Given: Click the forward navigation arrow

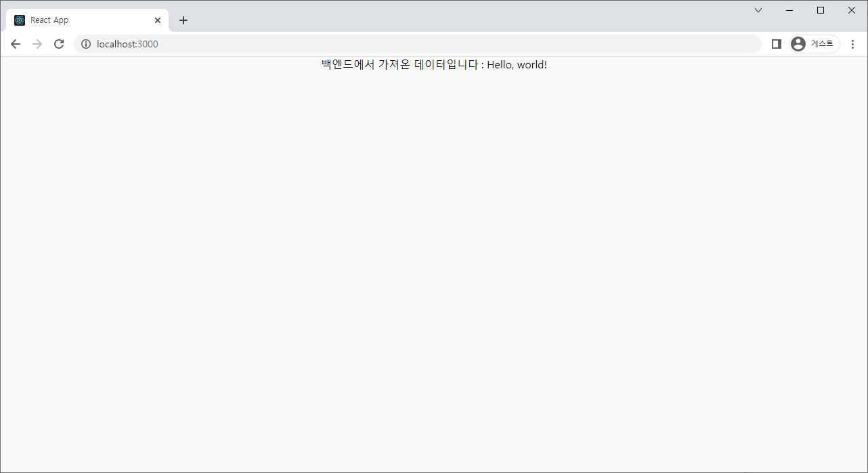Looking at the screenshot, I should pyautogui.click(x=37, y=43).
